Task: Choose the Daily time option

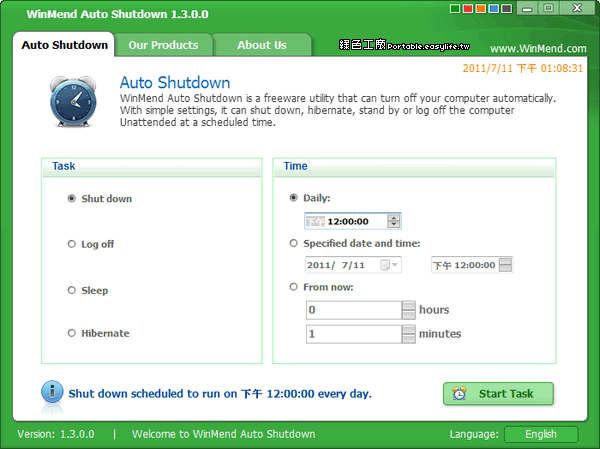Action: click(x=310, y=198)
